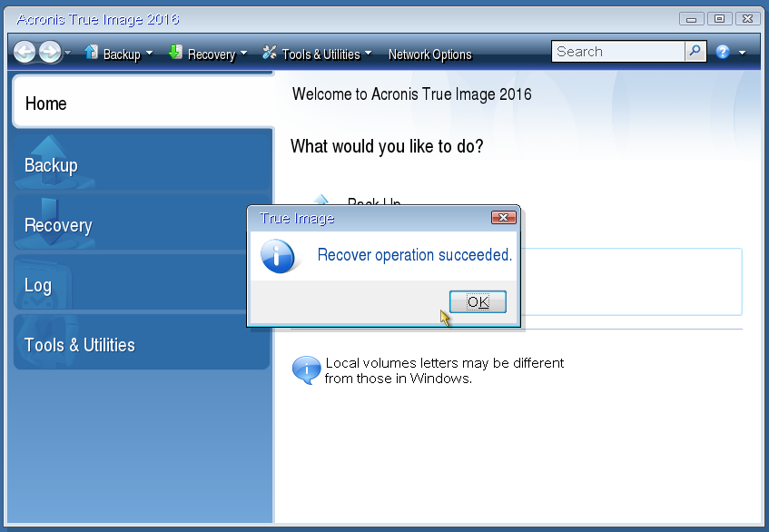
Task: Open the Recovery toolbar dropdown arrow
Action: (243, 53)
